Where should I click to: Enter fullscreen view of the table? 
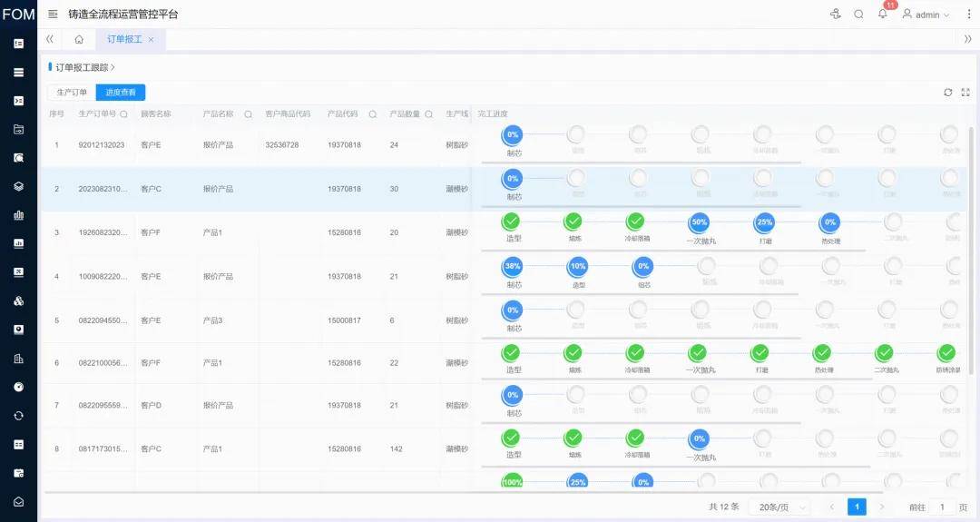coord(965,93)
